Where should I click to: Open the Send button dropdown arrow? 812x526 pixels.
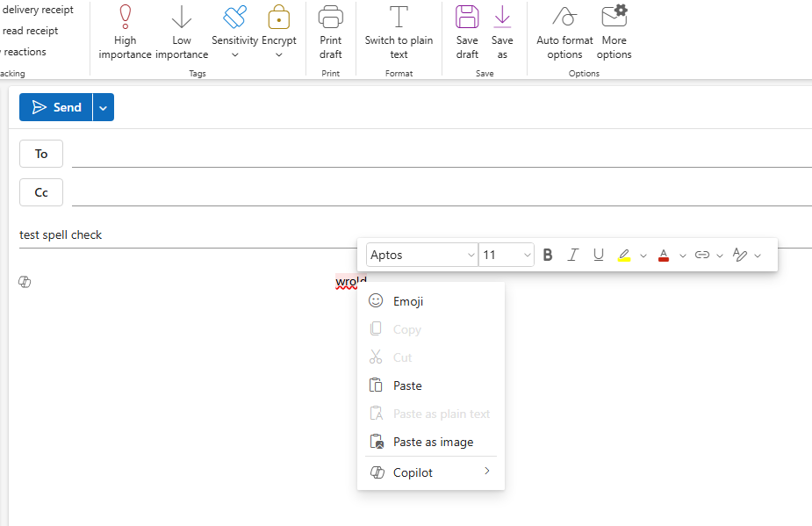103,106
